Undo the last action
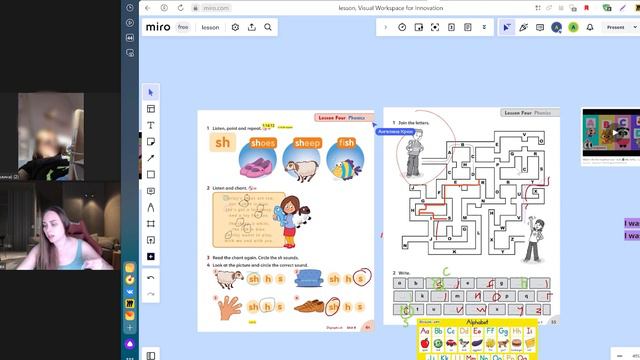 point(151,278)
